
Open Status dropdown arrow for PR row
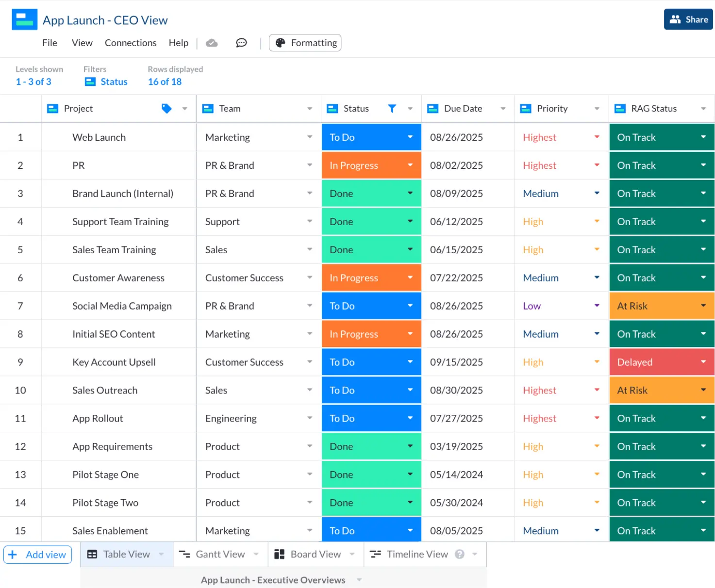[x=410, y=165]
